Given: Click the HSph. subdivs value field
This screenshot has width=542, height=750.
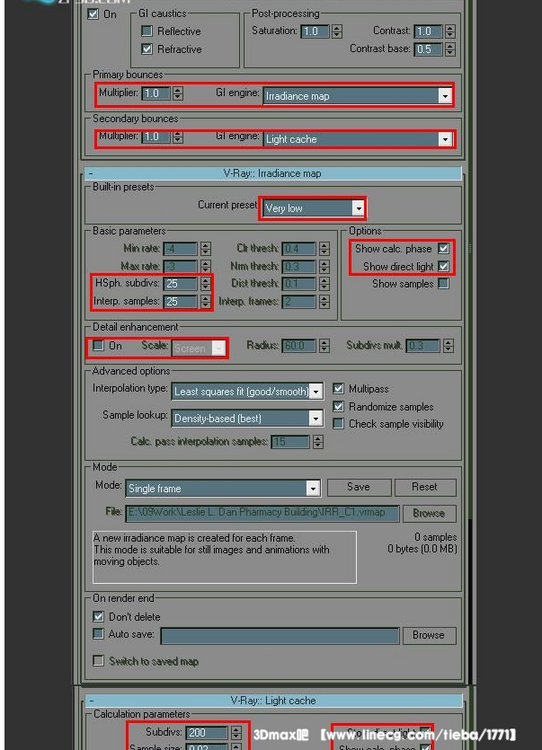Looking at the screenshot, I should 180,284.
